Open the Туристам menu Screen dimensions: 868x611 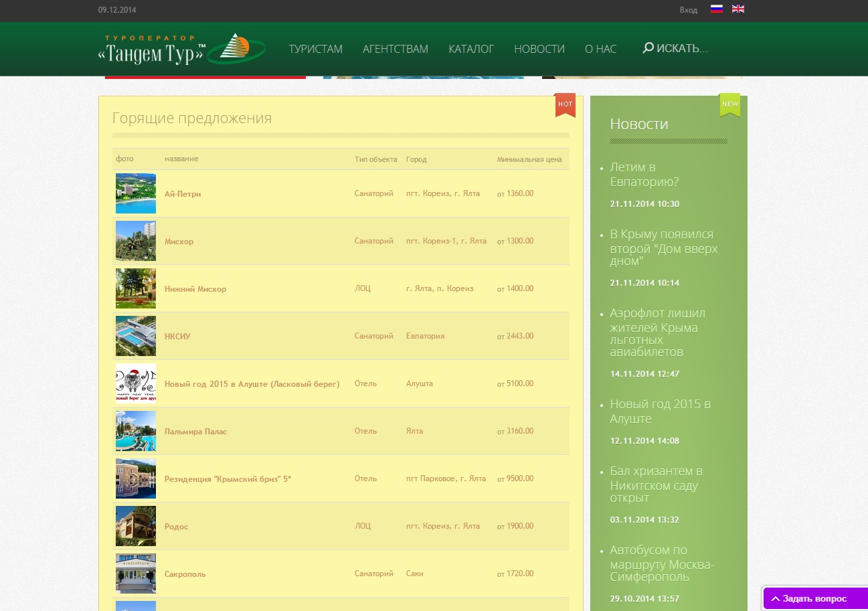[x=315, y=49]
